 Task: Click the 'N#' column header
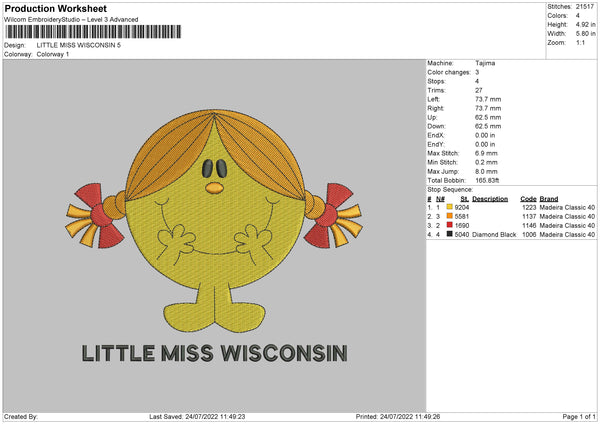[440, 199]
